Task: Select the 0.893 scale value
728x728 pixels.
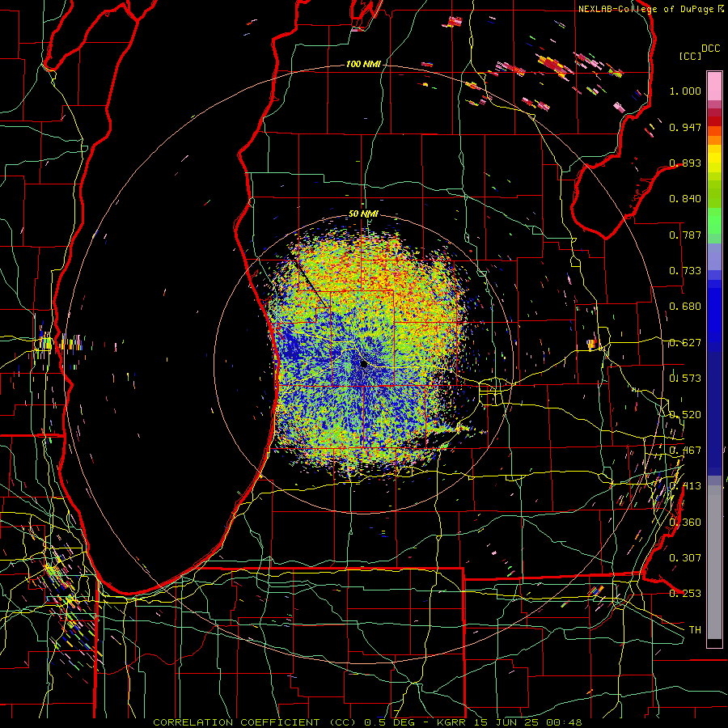Action: (685, 163)
